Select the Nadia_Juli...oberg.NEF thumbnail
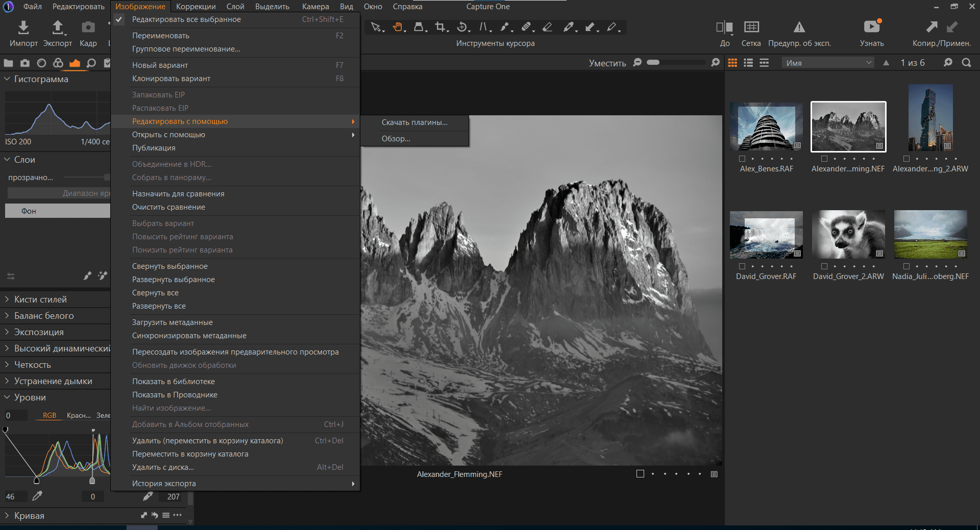Screen dimensions: 980x530 (930, 235)
